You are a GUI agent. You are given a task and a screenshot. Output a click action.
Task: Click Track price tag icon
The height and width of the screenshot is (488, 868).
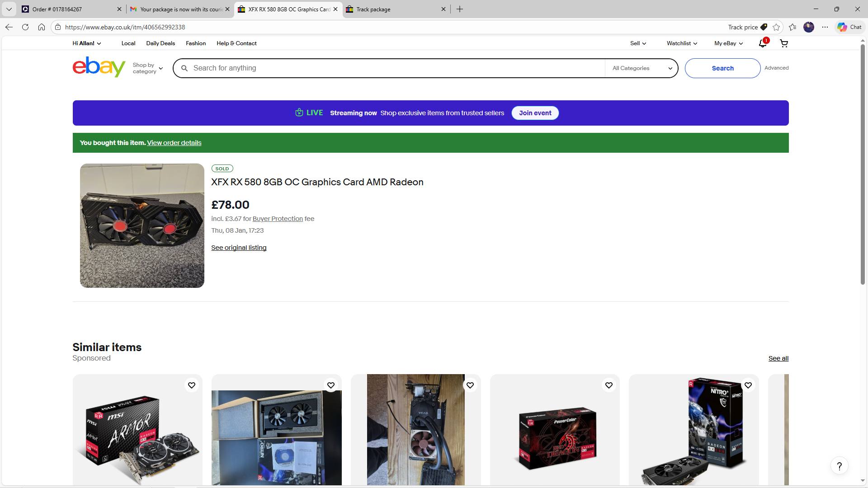pos(764,27)
